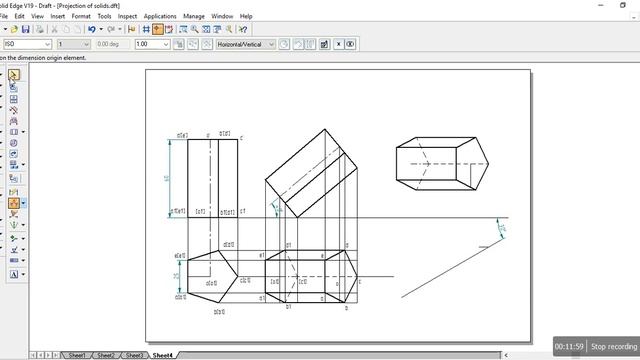Screen dimensions: 640x360
Task: Click the magnifier Zoom tool
Action: (195, 29)
